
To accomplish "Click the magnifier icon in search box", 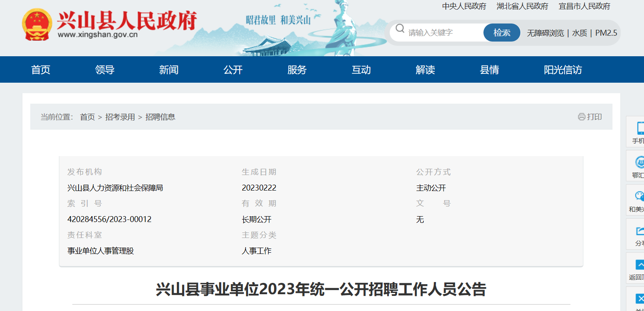I will (x=400, y=29).
